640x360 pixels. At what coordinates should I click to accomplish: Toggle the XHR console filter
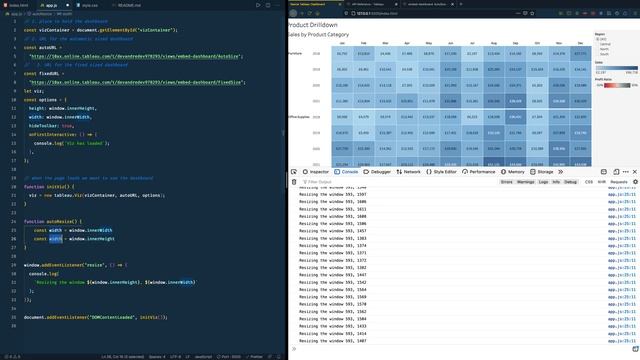pyautogui.click(x=602, y=182)
